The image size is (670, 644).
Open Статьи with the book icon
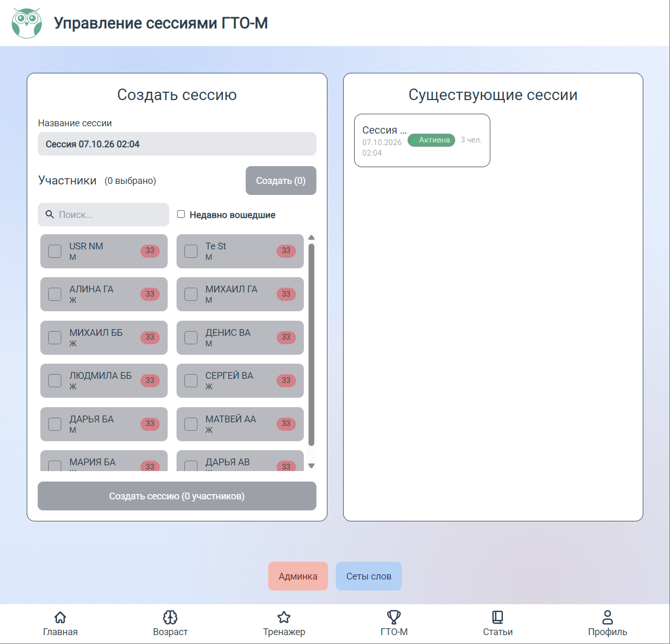[498, 617]
